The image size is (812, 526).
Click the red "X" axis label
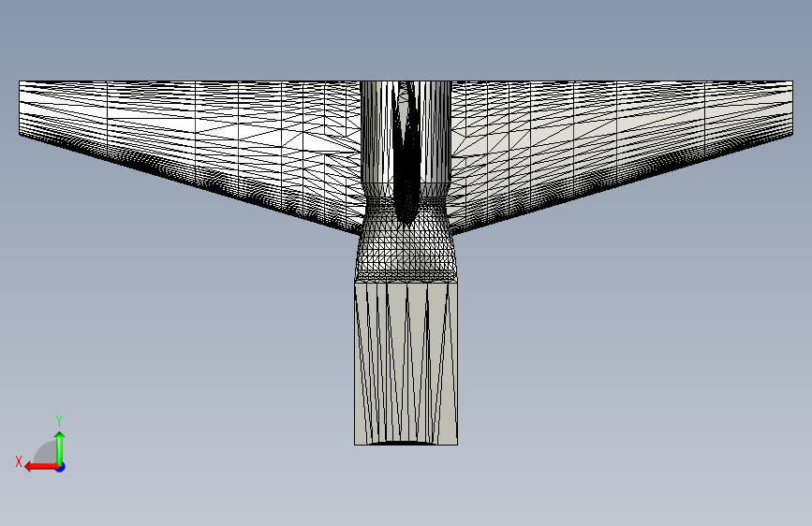pyautogui.click(x=19, y=461)
